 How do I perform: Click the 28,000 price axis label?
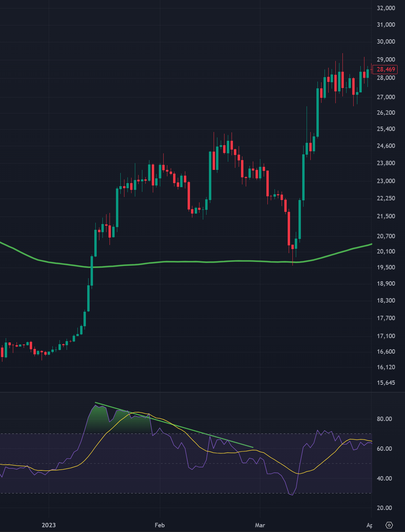(386, 78)
